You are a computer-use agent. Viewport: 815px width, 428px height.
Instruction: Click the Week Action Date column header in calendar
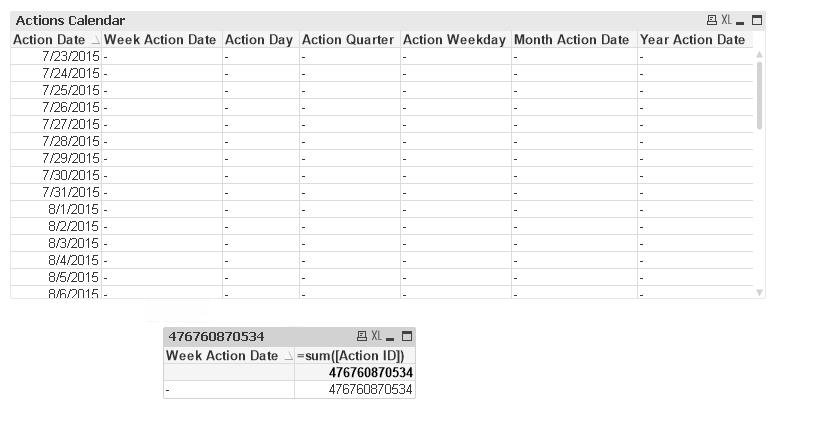coord(160,39)
